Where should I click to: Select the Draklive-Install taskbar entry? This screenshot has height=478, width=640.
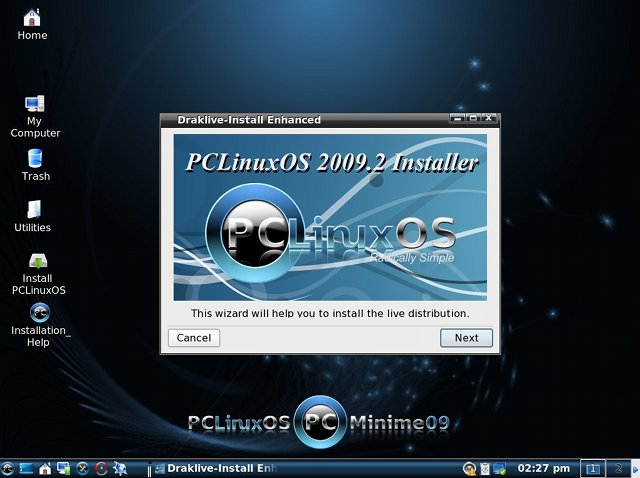[x=216, y=468]
